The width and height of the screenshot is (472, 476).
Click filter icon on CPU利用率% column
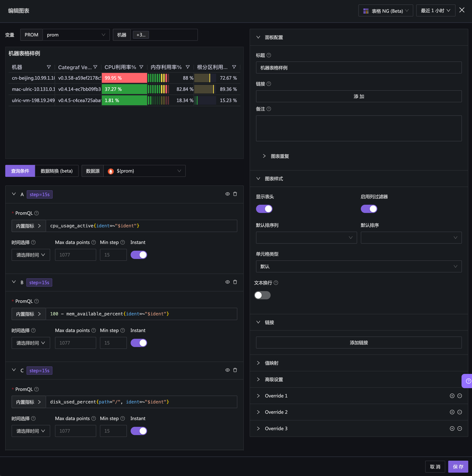141,67
